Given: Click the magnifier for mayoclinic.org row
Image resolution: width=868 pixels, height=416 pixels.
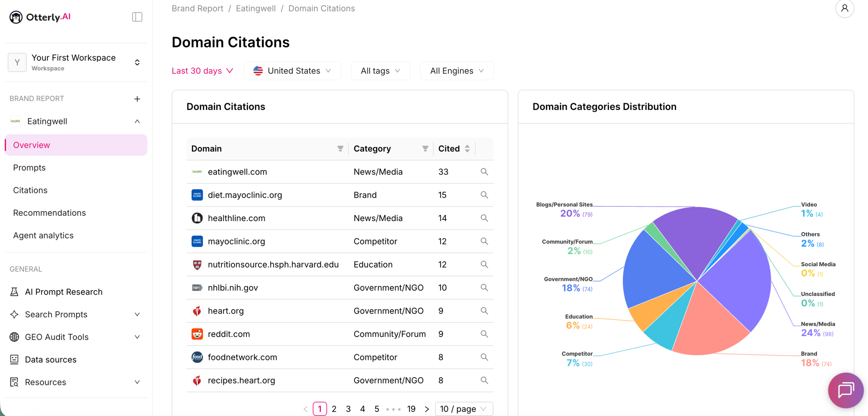Looking at the screenshot, I should (x=484, y=241).
